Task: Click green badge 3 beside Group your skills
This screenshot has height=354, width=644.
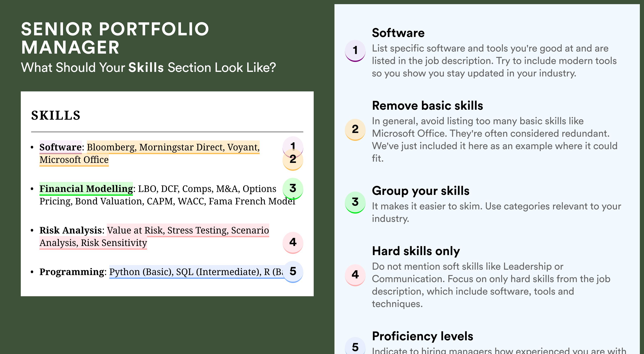Action: (355, 202)
